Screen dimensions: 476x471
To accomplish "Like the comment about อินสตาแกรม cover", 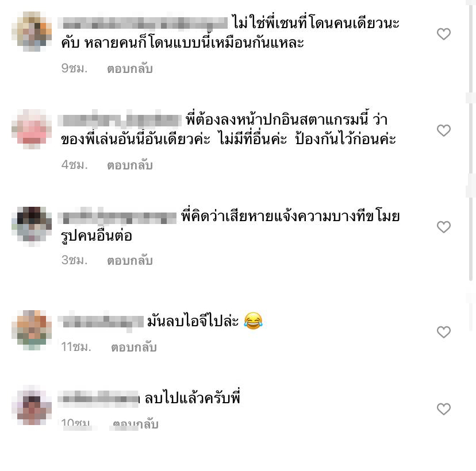I will (x=443, y=130).
